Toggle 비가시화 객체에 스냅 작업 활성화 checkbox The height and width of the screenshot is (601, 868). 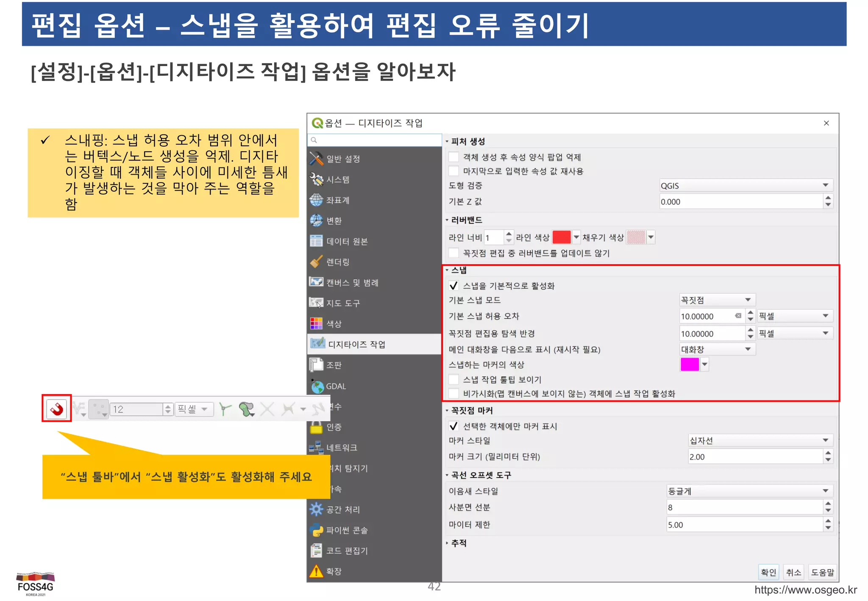pyautogui.click(x=453, y=393)
